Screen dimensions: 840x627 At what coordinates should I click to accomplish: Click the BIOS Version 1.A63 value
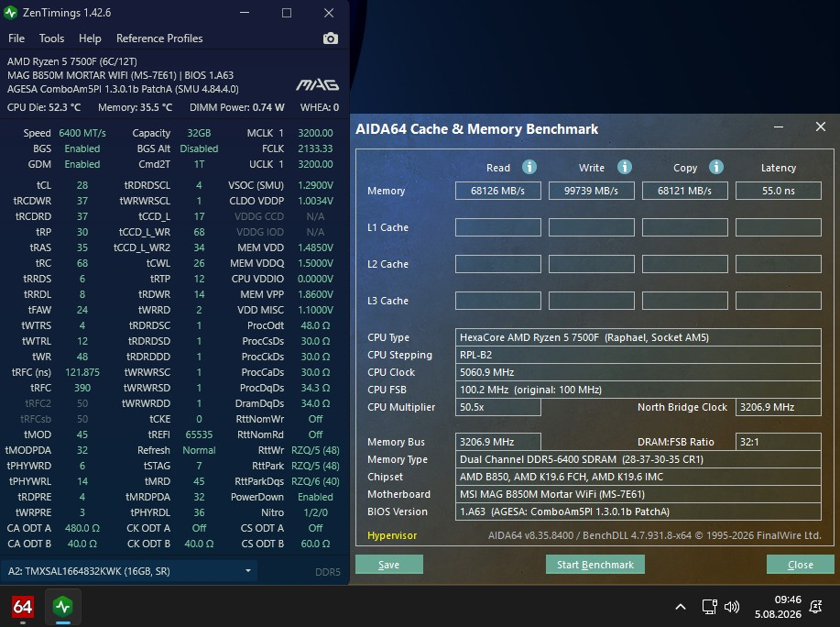pyautogui.click(x=638, y=511)
